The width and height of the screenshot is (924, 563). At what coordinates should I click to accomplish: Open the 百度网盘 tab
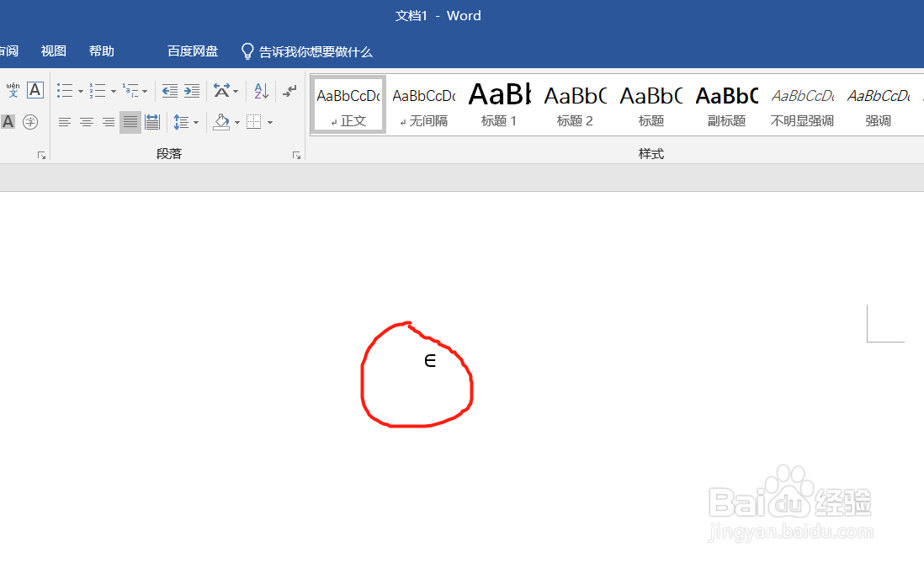(x=193, y=51)
